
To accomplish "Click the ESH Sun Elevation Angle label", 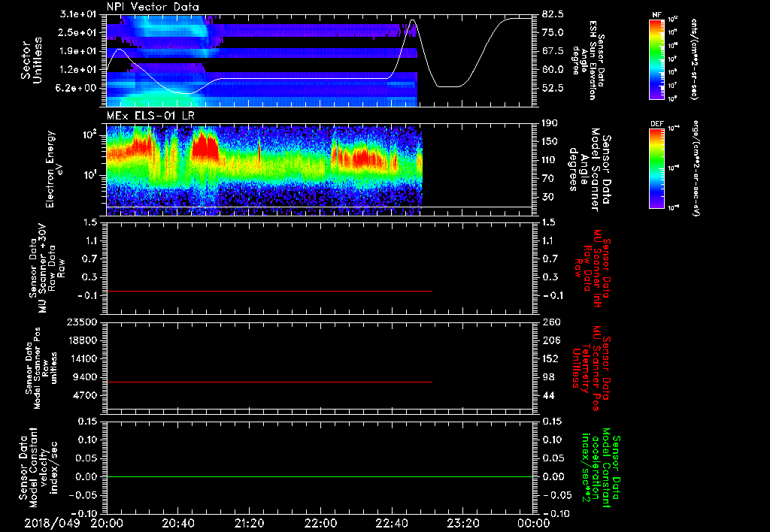I will pos(589,60).
